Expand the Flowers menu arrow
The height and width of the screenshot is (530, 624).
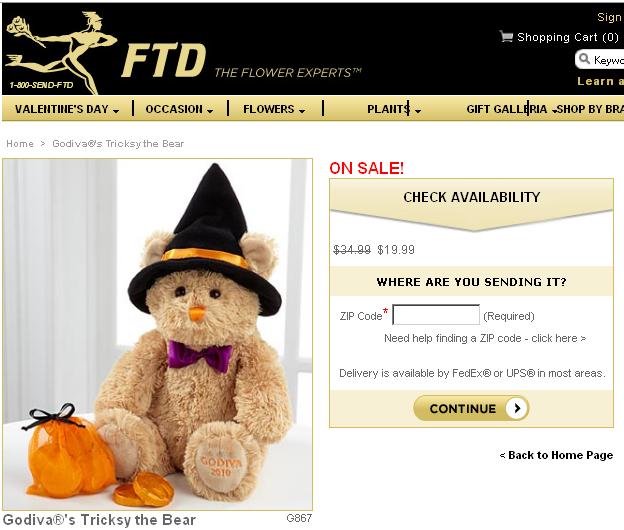(x=302, y=111)
